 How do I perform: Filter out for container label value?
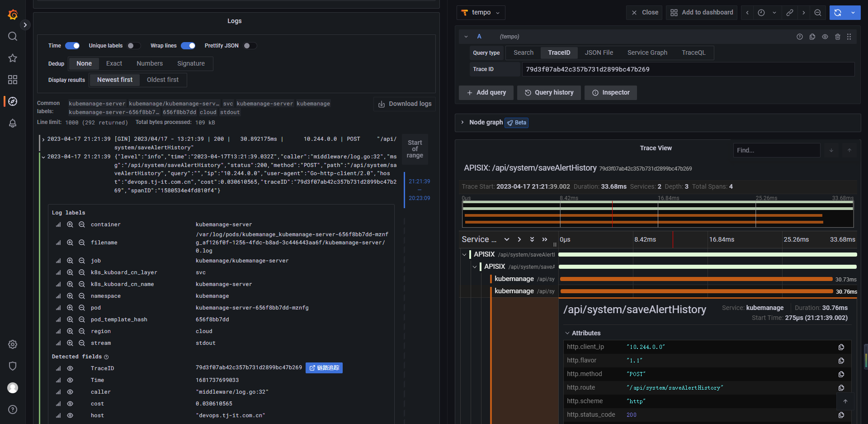(x=82, y=224)
